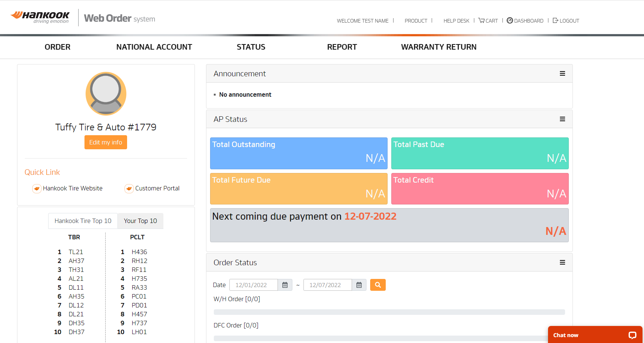644x343 pixels.
Task: Click the start date input field
Action: [253, 285]
